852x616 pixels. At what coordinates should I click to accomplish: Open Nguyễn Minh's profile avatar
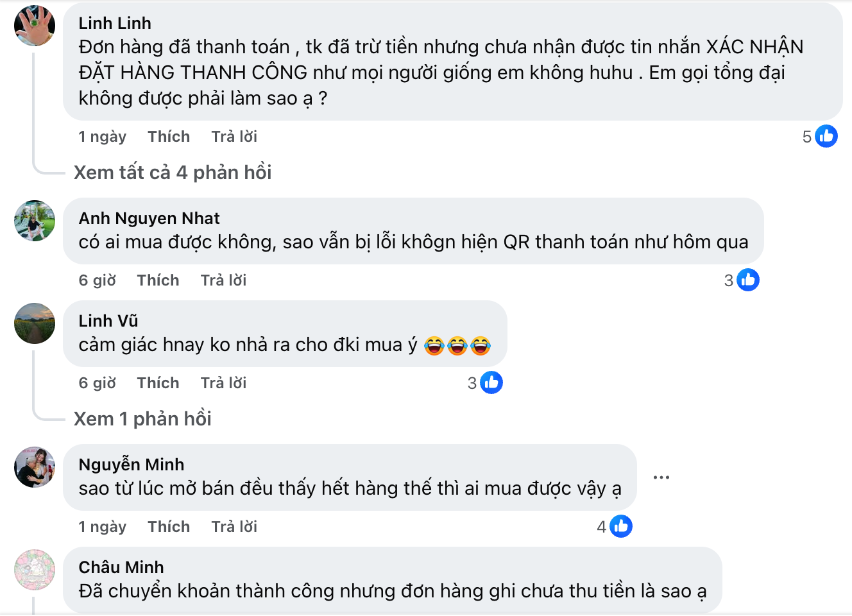pos(35,467)
